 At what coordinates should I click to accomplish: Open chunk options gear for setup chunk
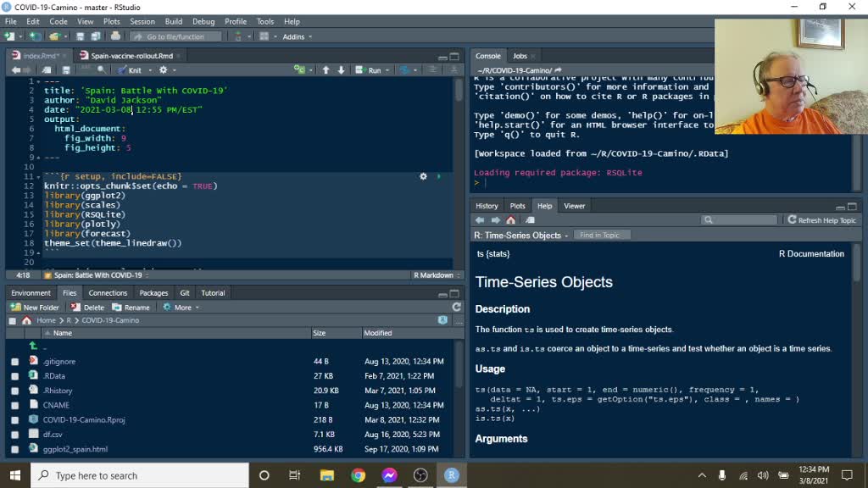tap(424, 176)
